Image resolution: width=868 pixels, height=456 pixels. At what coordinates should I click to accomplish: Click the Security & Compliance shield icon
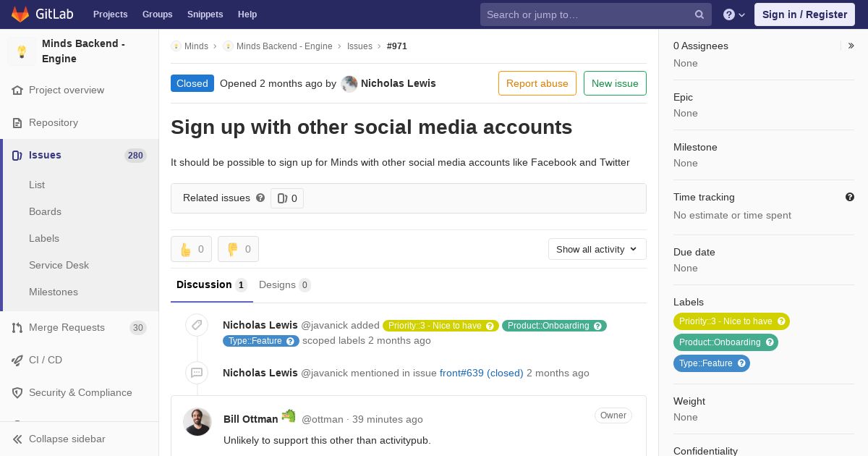(x=17, y=393)
